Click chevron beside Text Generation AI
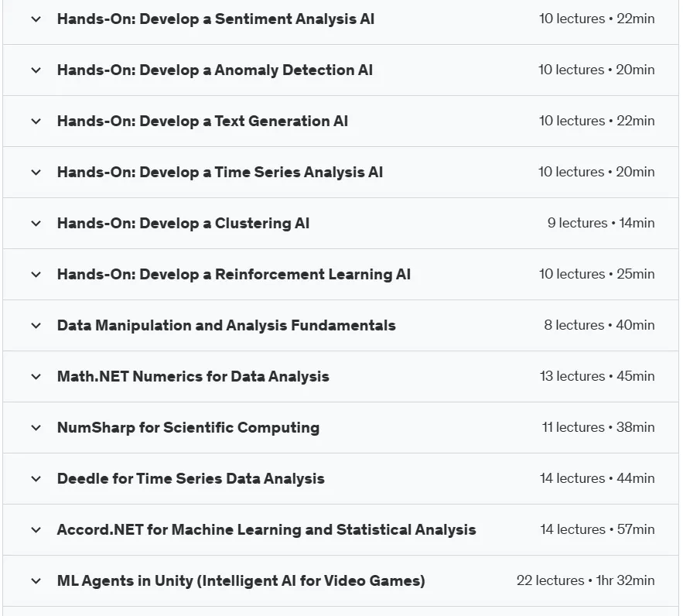The image size is (683, 616). point(36,121)
